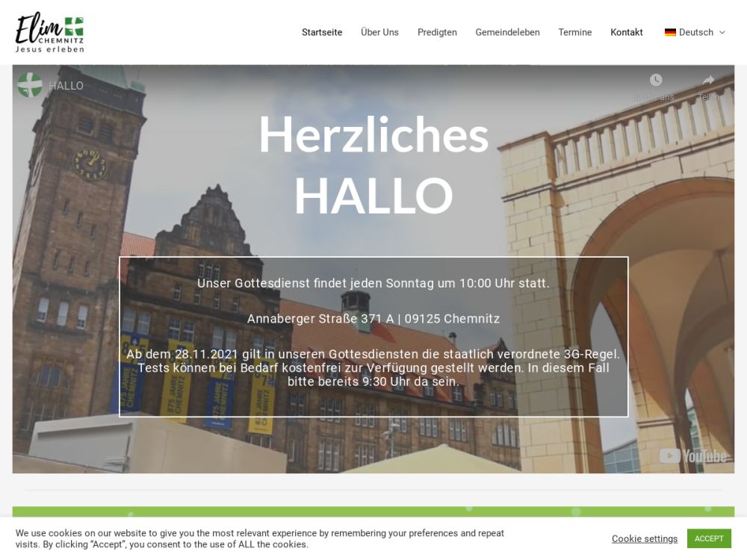The height and width of the screenshot is (560, 747).
Task: Open the Über Uns menu item
Action: [x=379, y=32]
